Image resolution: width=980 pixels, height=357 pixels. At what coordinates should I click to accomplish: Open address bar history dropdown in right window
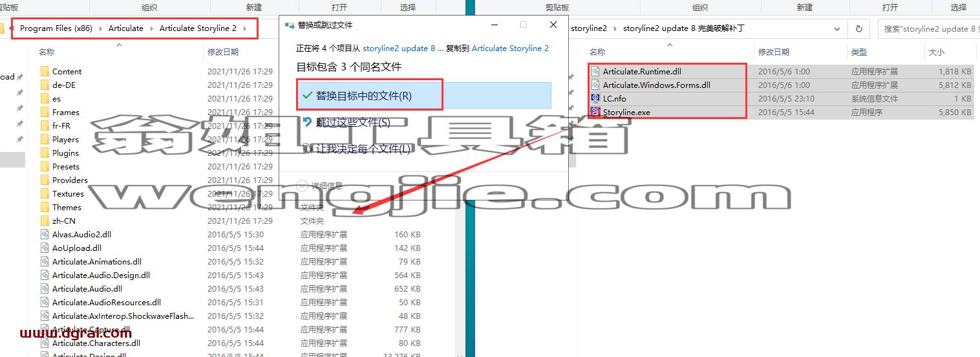(837, 28)
